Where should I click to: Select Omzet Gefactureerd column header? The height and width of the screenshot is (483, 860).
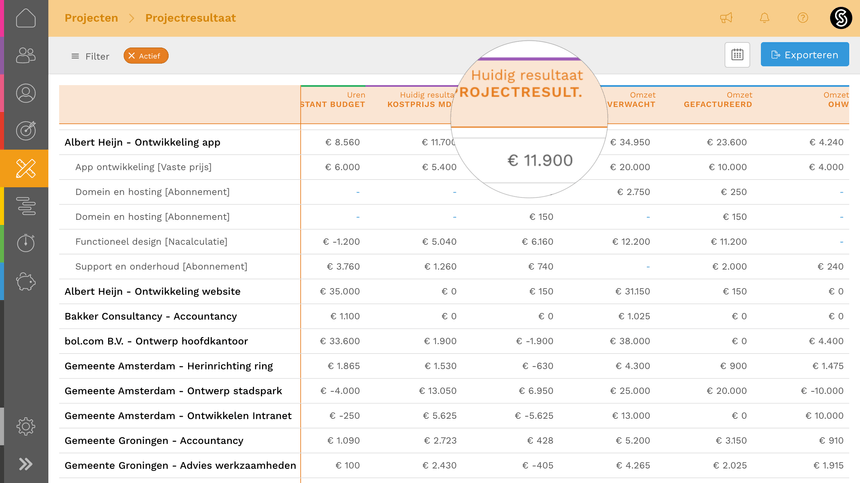tap(717, 99)
